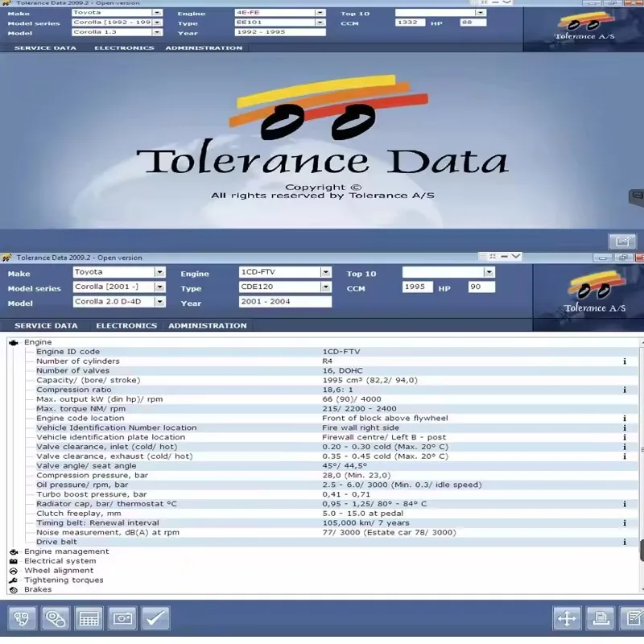Open the Top 10 dropdown in lower window
Screen dimensions: 644x644
(489, 272)
